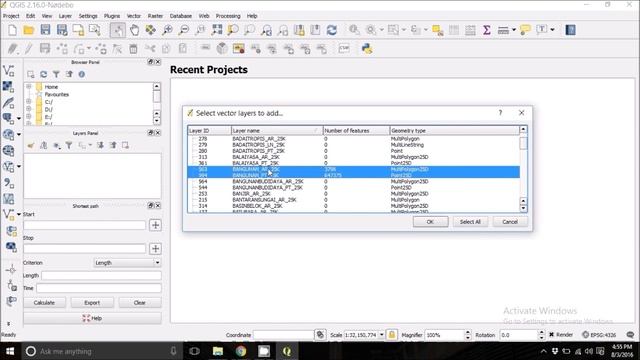Click Add Vector Layer icon in left toolbar
Viewport: 640px width, 360px height.
[x=8, y=71]
